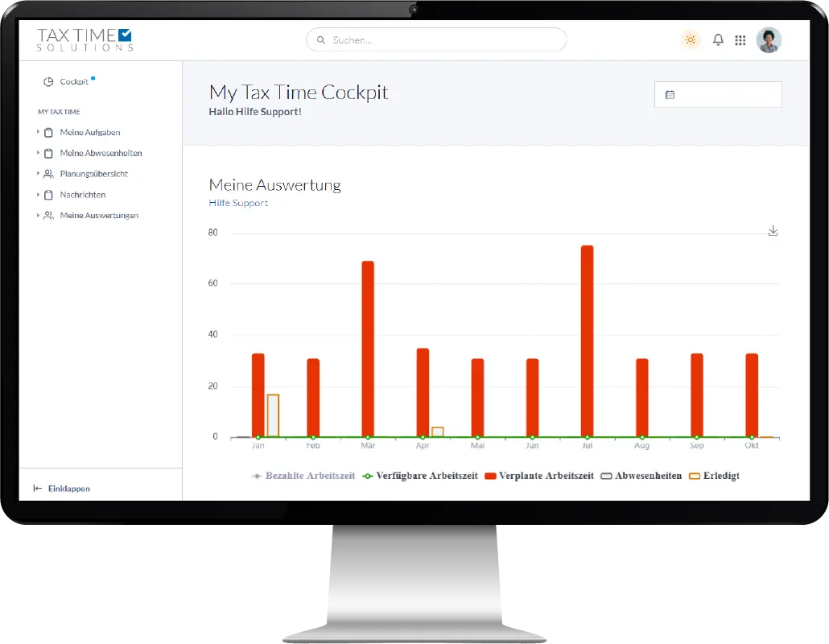
Task: Open the user profile avatar
Action: [769, 40]
